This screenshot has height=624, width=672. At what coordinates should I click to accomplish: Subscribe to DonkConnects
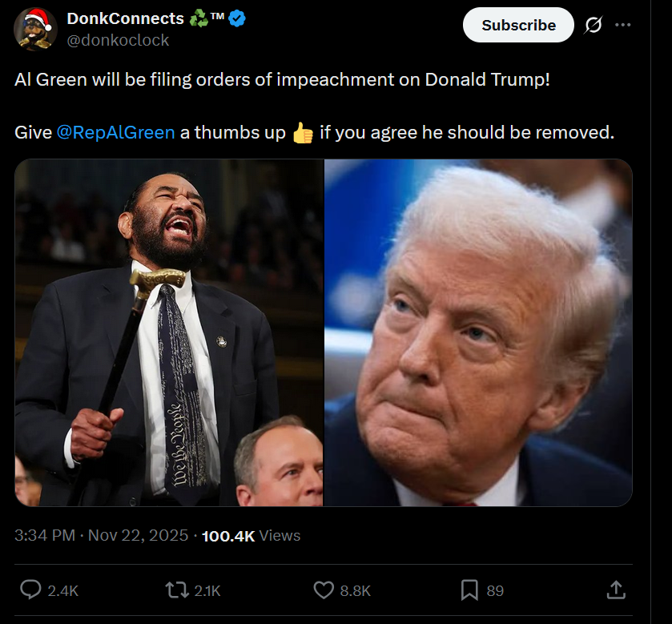pyautogui.click(x=518, y=25)
